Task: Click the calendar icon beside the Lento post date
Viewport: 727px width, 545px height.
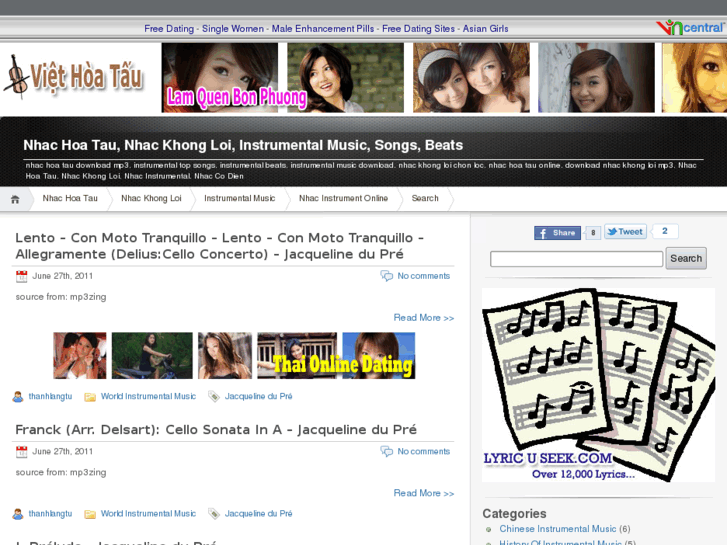Action: (x=21, y=276)
